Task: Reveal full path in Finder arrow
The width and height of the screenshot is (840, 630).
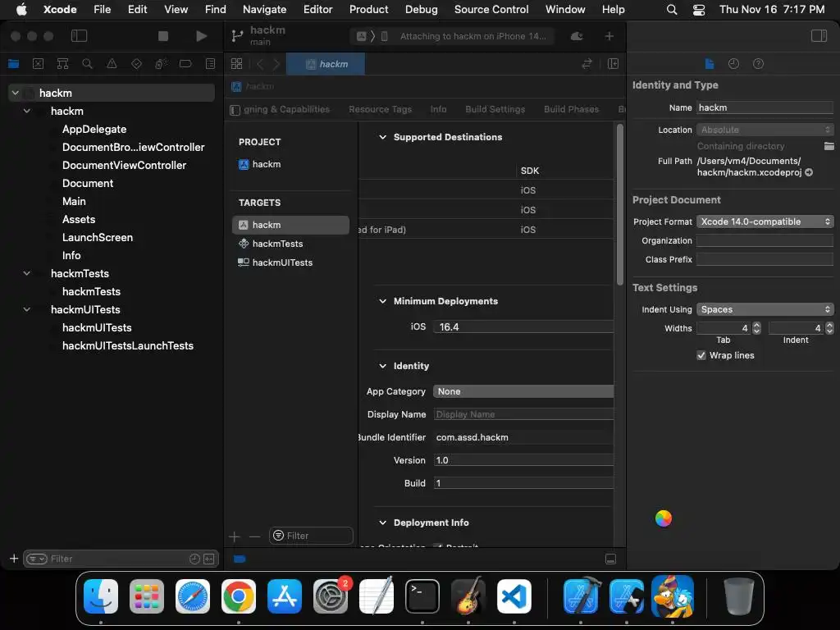Action: point(809,172)
